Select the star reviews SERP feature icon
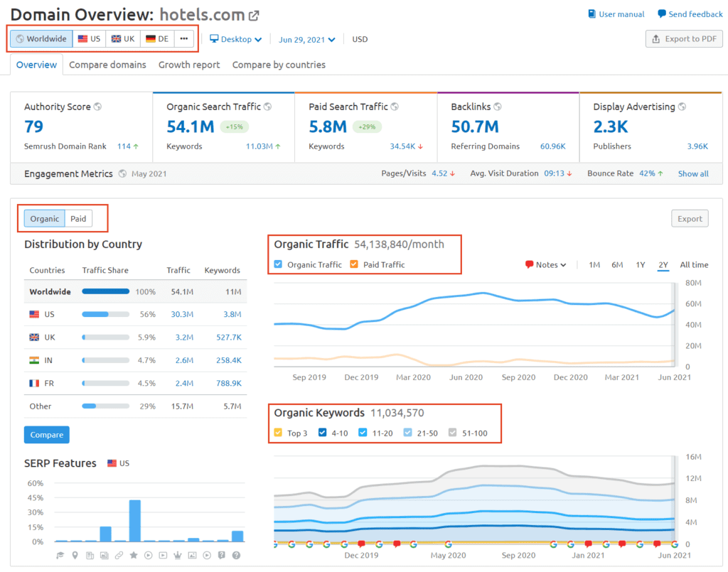The height and width of the screenshot is (572, 728). (134, 555)
